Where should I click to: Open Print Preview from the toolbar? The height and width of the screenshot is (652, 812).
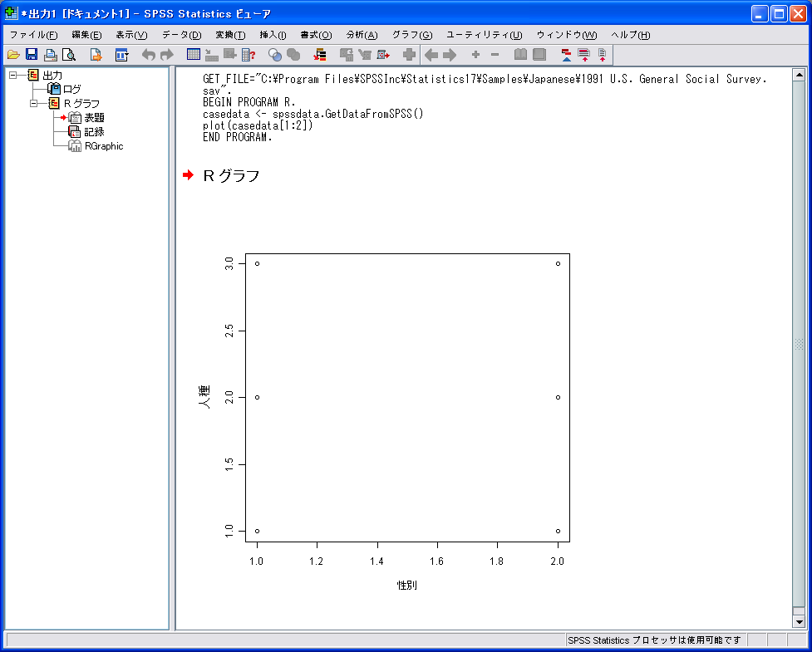[x=68, y=55]
